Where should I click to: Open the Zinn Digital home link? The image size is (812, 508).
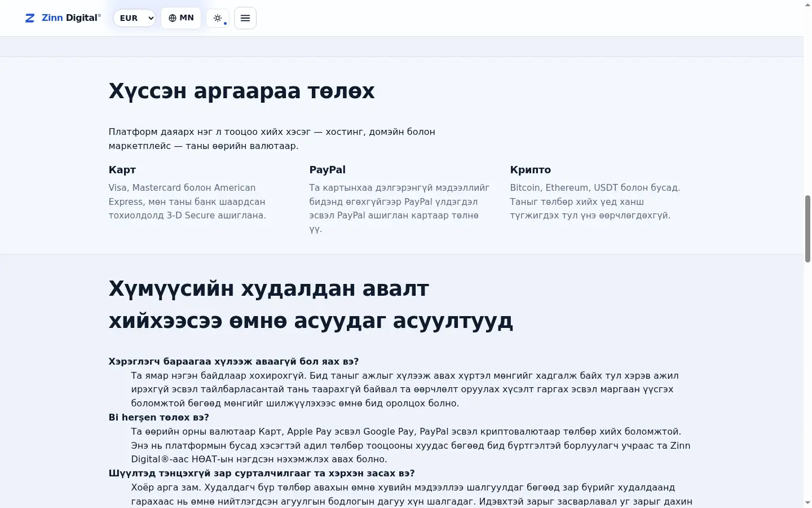(63, 18)
